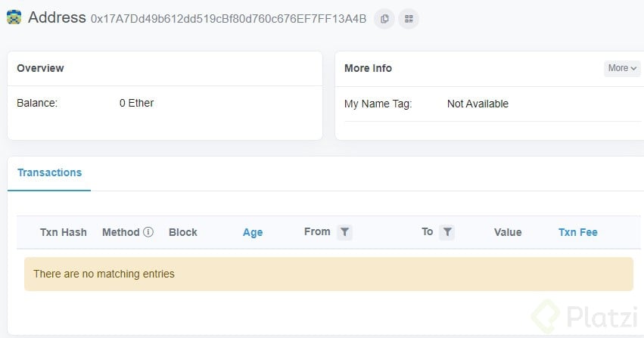Viewport: 644px width, 338px height.
Task: Copy the address to clipboard
Action: click(x=384, y=18)
